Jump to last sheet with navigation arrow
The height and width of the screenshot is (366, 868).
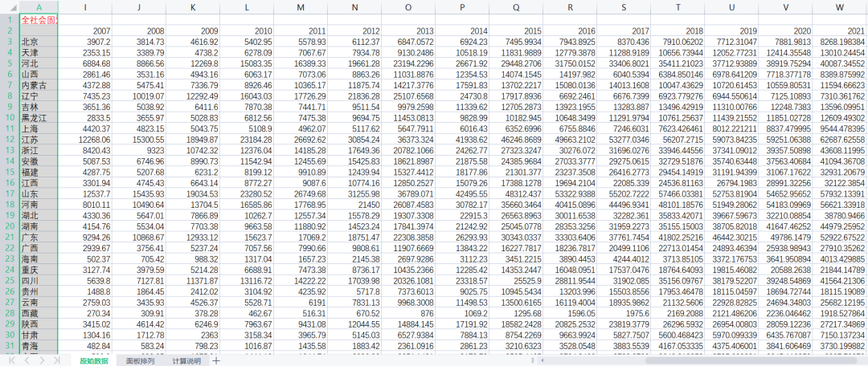coord(56,360)
